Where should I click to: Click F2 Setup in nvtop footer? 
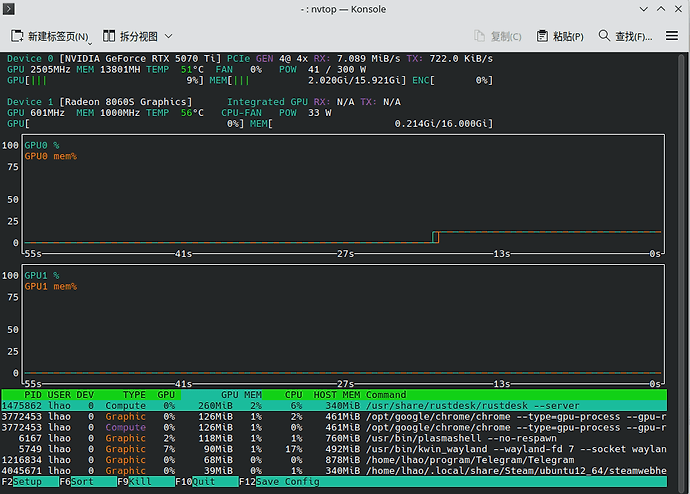[30, 482]
